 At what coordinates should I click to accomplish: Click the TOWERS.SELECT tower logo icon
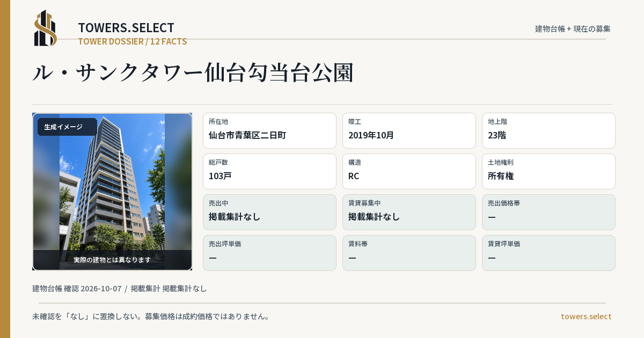[46, 28]
